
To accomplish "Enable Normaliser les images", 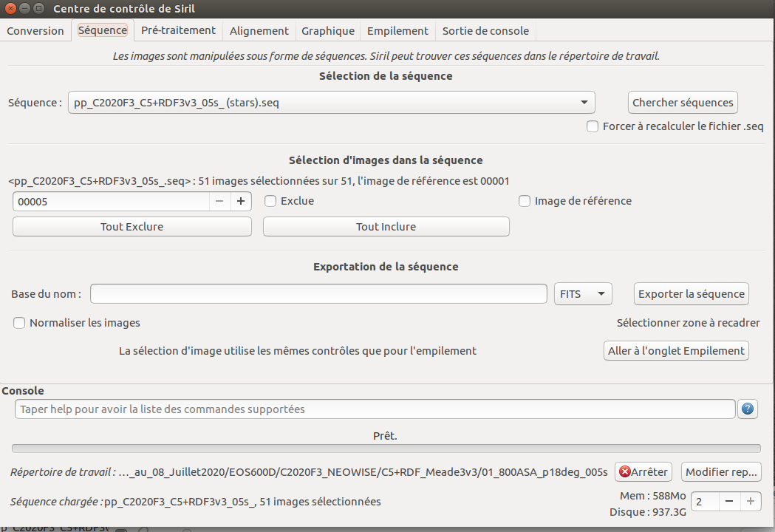I will click(18, 323).
